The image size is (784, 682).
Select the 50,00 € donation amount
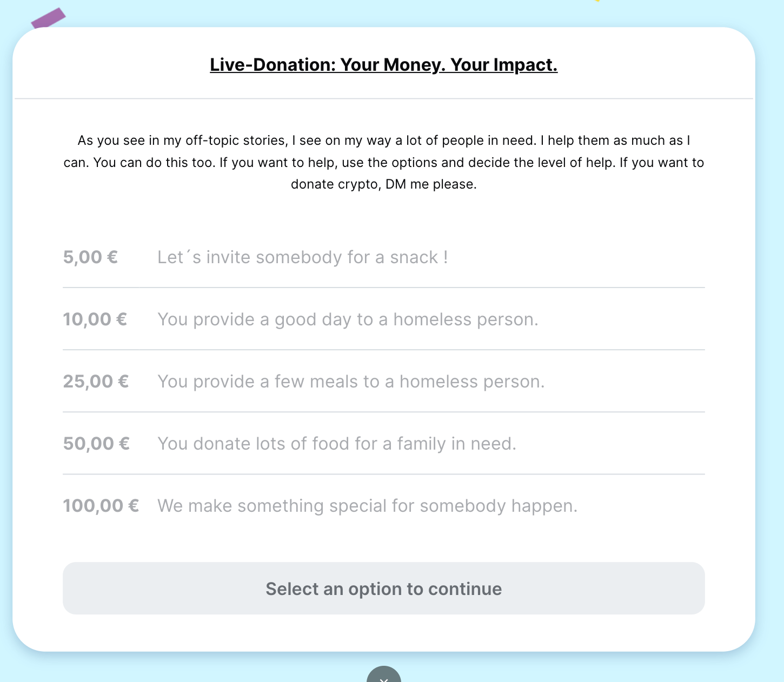(x=96, y=443)
